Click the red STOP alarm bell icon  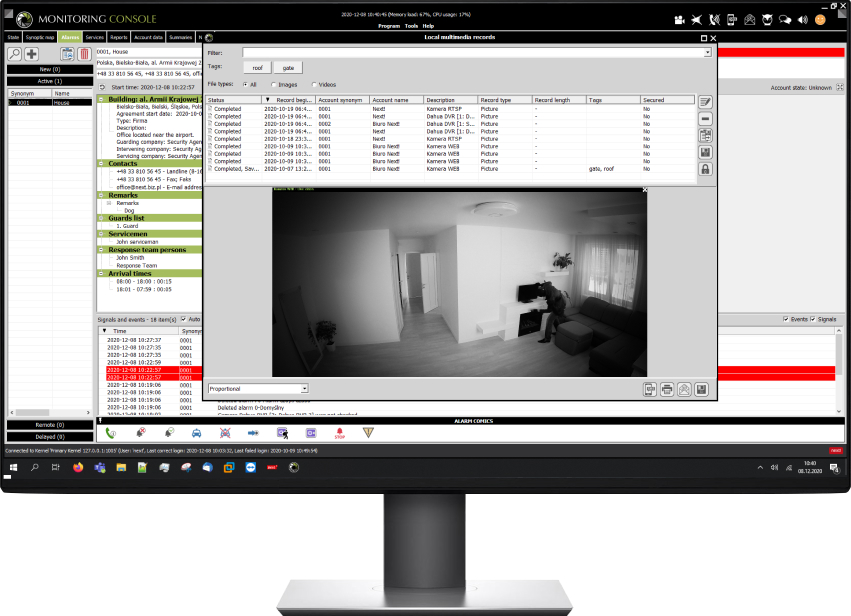(340, 433)
